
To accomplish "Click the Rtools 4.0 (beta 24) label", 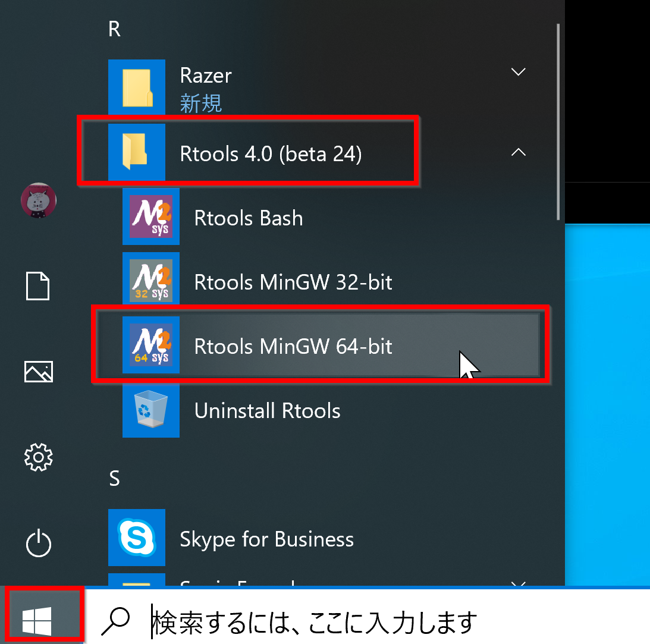I will pyautogui.click(x=271, y=154).
